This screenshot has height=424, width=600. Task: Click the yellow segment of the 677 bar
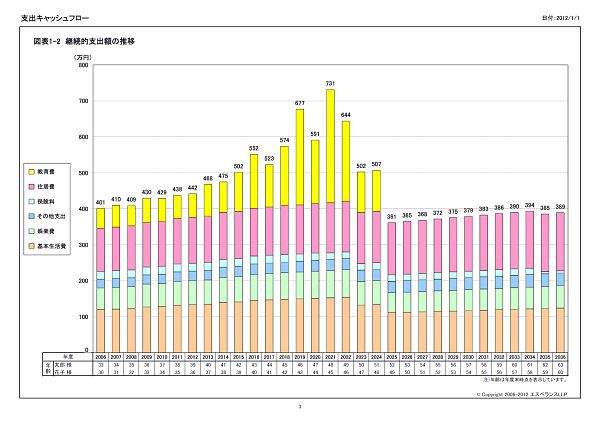[300, 157]
